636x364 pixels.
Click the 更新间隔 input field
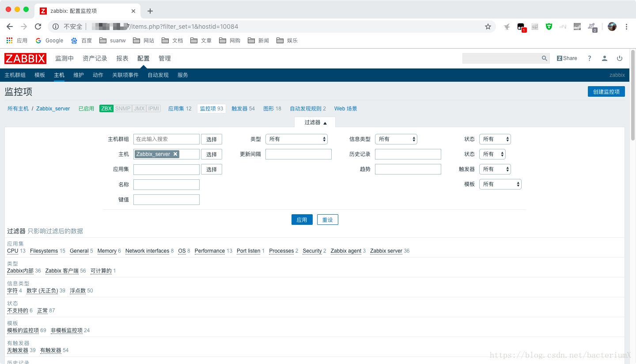[299, 154]
